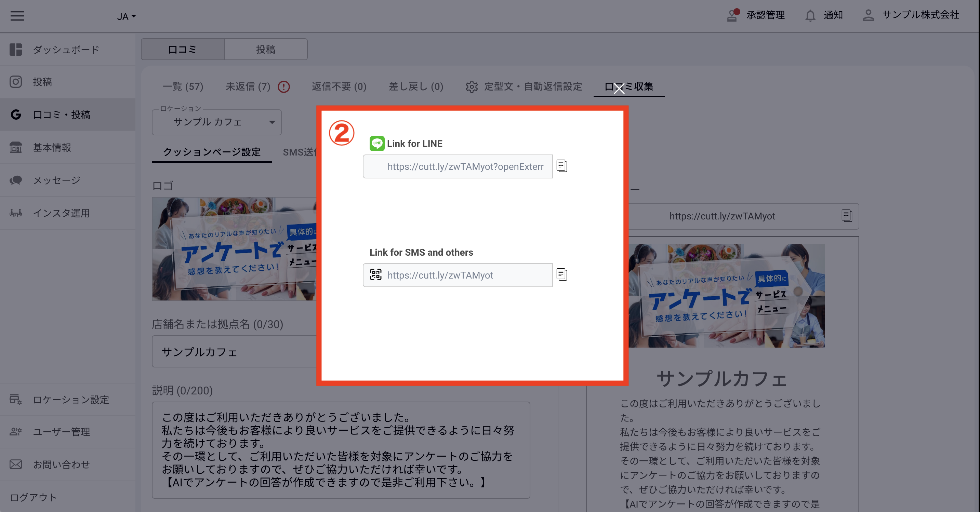Copy the Link for LINE URL
The image size is (980, 512).
[562, 166]
